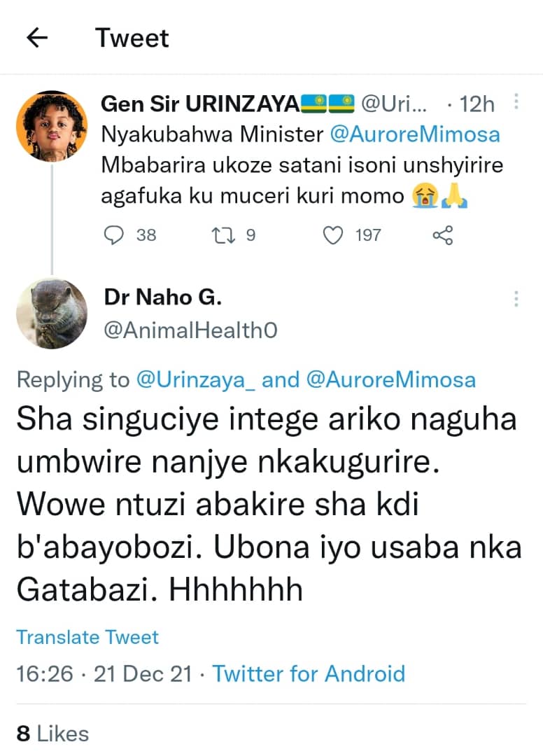View the 8 Likes list
Viewport: 543px width, 756px height.
click(53, 733)
